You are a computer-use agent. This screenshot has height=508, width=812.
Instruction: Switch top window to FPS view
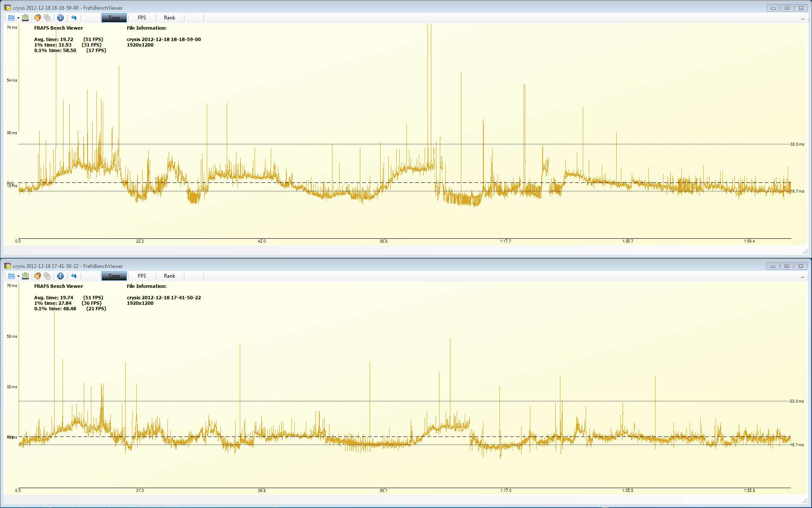pyautogui.click(x=142, y=18)
